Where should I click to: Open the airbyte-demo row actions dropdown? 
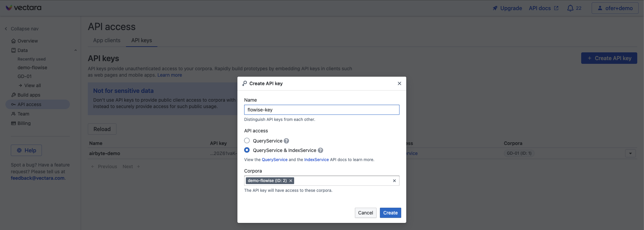point(630,153)
